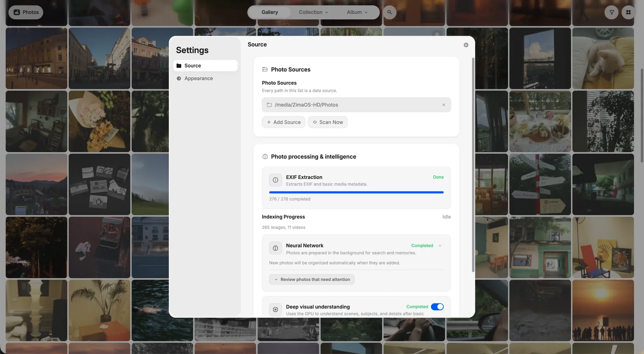Click the Deep visual understanding chip icon
644x354 pixels.
coord(275,309)
